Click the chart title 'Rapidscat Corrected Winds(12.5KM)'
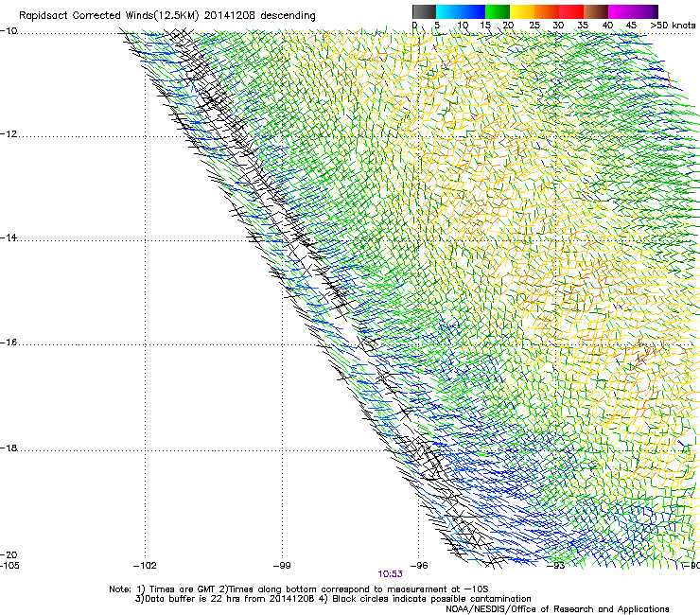Image resolution: width=700 pixels, height=615 pixels. [109, 15]
